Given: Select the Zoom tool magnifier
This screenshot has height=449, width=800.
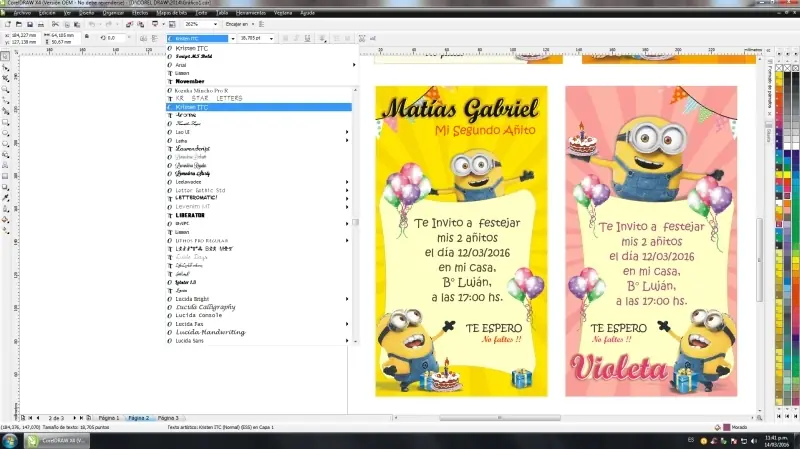Looking at the screenshot, I should pos(6,89).
